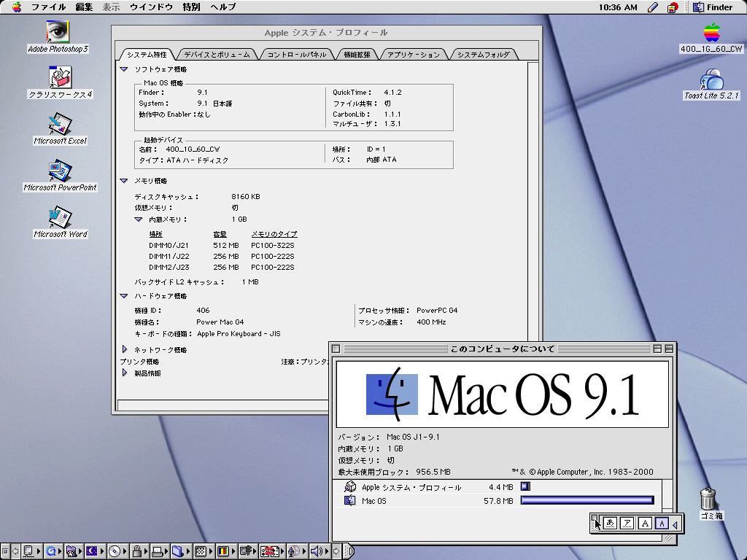Select the highlighted half-width A input mode

coord(662,524)
